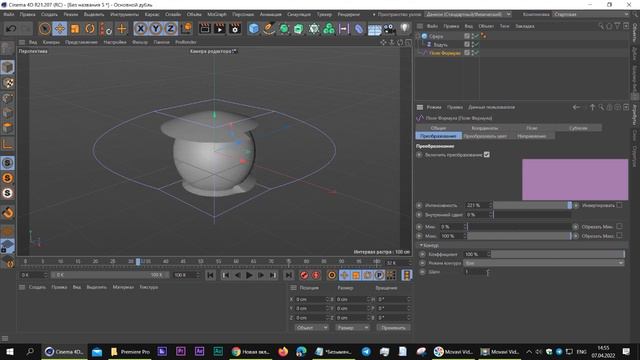Render to Picture Viewer icon

coord(220,29)
